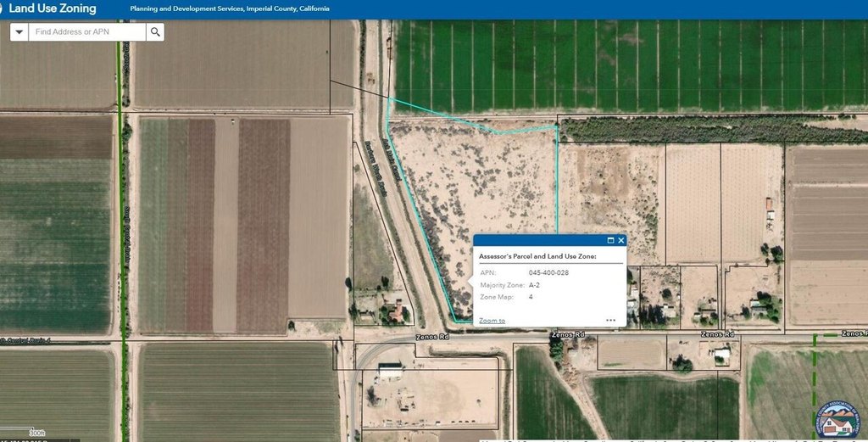Maximize the parcel info popup
This screenshot has height=442, width=868.
(610, 241)
